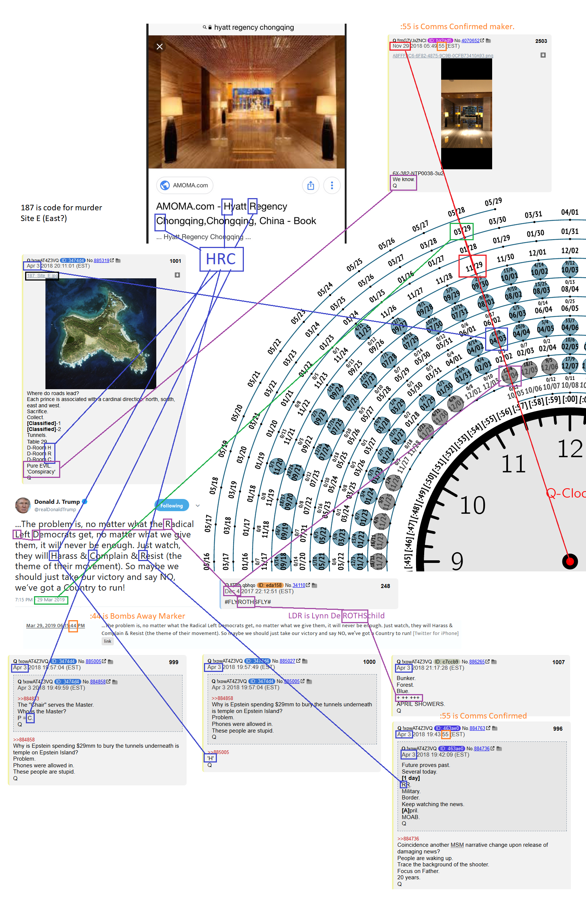The width and height of the screenshot is (586, 924).
Task: Open the aerial island image in post 1001
Action: 101,334
